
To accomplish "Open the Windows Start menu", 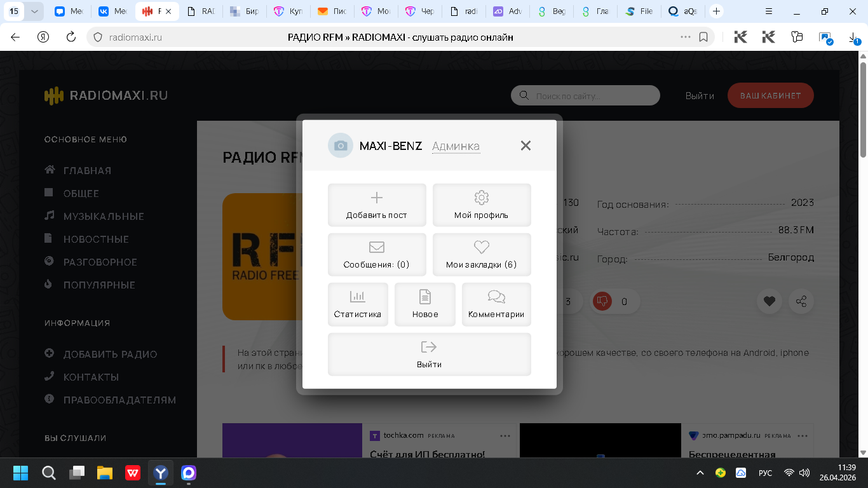I will tap(20, 473).
